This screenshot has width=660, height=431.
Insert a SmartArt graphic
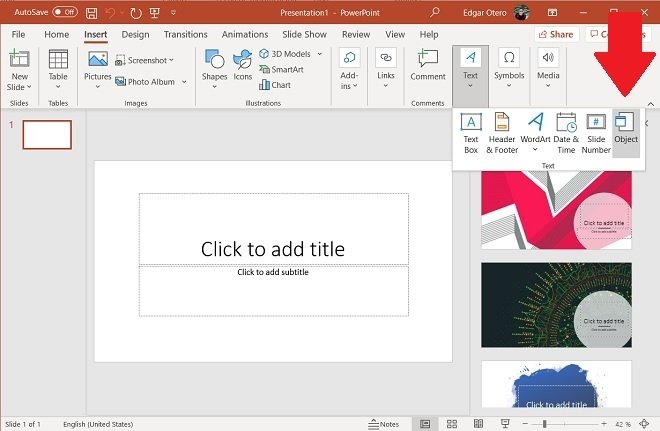pyautogui.click(x=281, y=69)
